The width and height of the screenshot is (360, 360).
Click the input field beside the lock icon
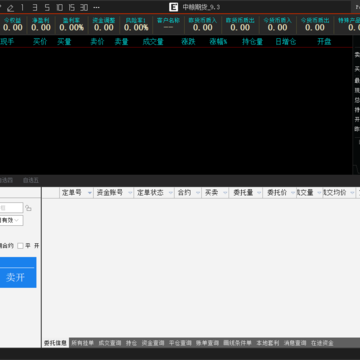pyautogui.click(x=11, y=208)
